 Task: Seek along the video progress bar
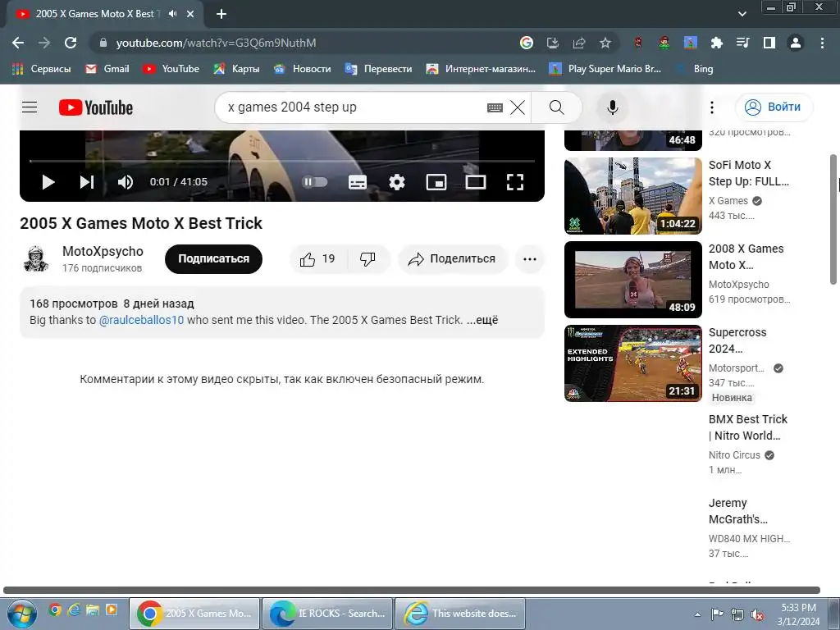(x=282, y=161)
